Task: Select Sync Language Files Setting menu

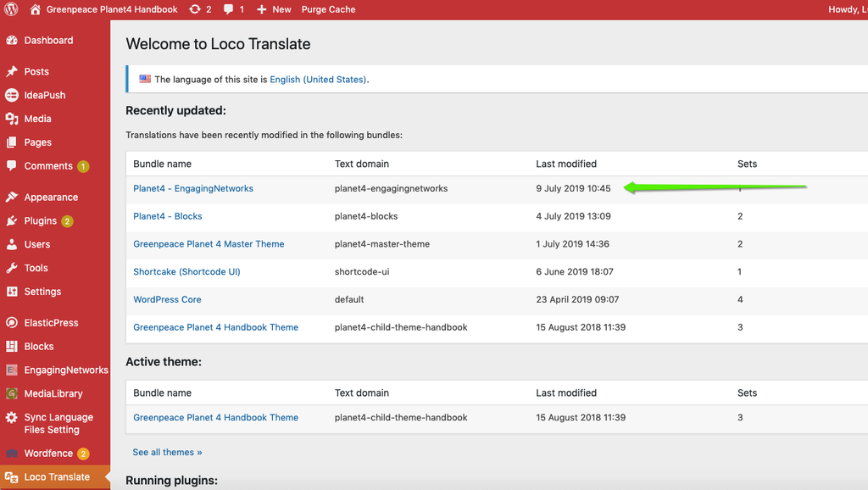Action: coord(58,424)
